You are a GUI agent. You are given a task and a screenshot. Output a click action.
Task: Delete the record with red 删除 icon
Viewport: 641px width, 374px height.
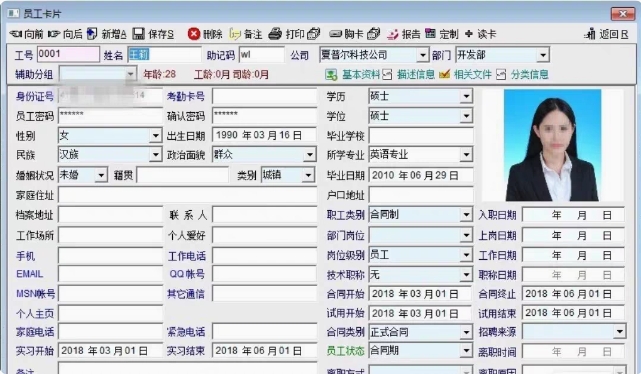194,34
